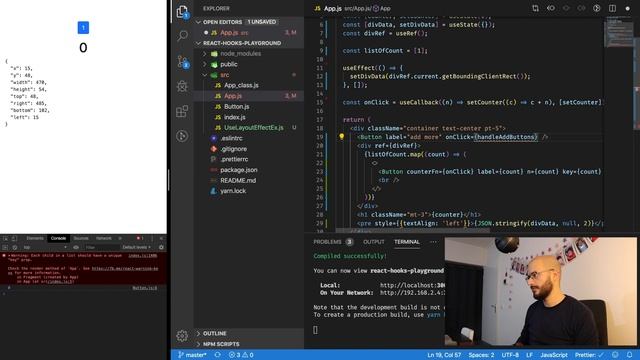Click the DevTools clear console icon
This screenshot has width=640, height=360.
[x=15, y=247]
